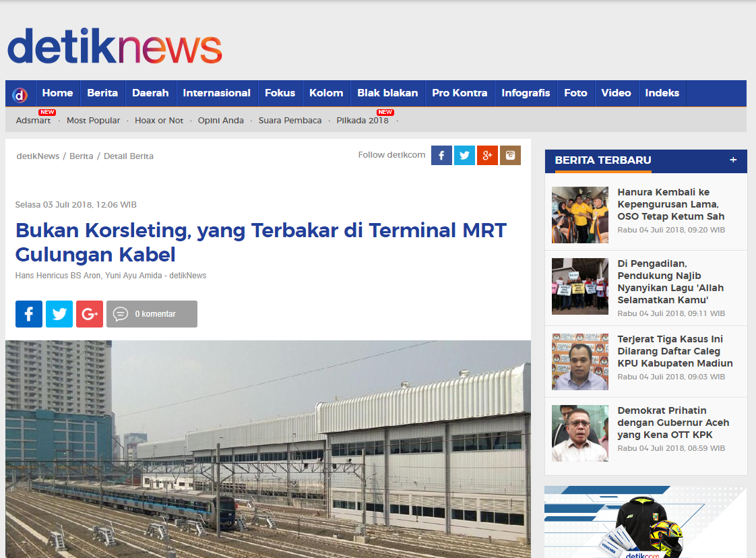Share article via red Google Plus button

coord(90,314)
